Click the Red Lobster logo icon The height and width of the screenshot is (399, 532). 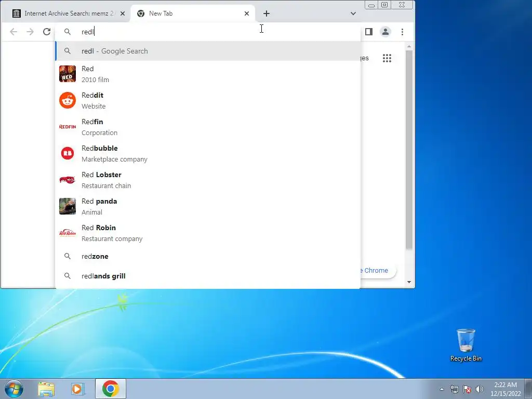click(68, 180)
